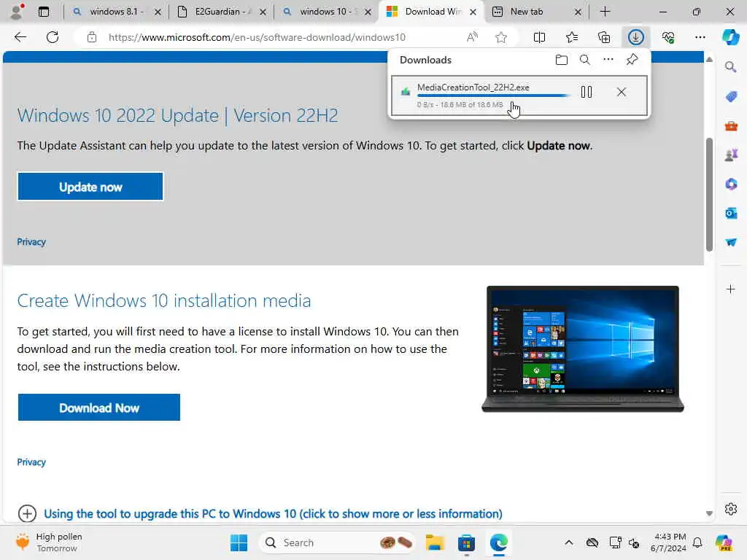Pause the MediaCreationTool download

tap(587, 92)
